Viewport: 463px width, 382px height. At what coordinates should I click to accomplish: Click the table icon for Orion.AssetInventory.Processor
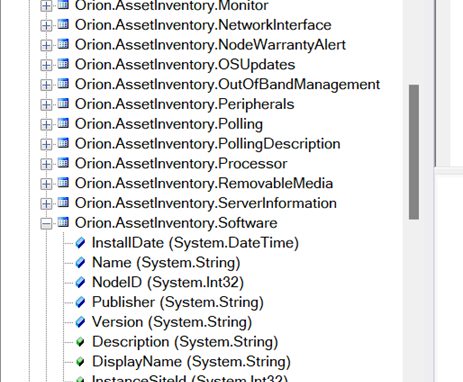click(63, 163)
